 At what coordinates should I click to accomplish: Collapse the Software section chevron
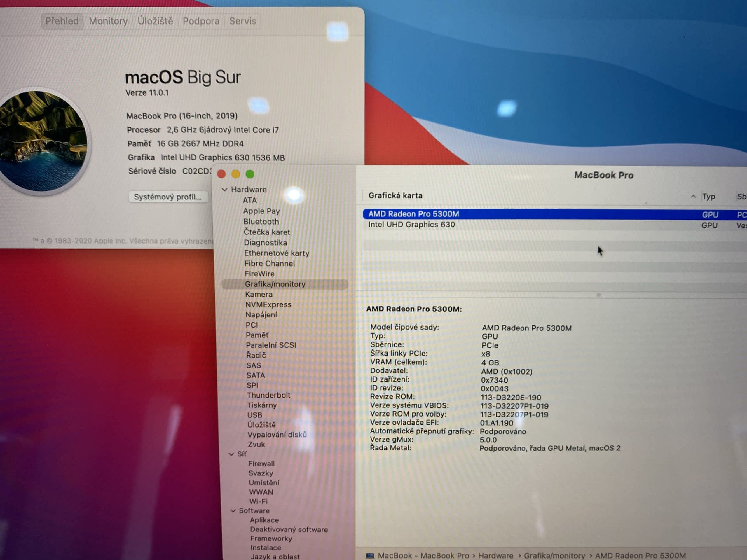coord(233,511)
